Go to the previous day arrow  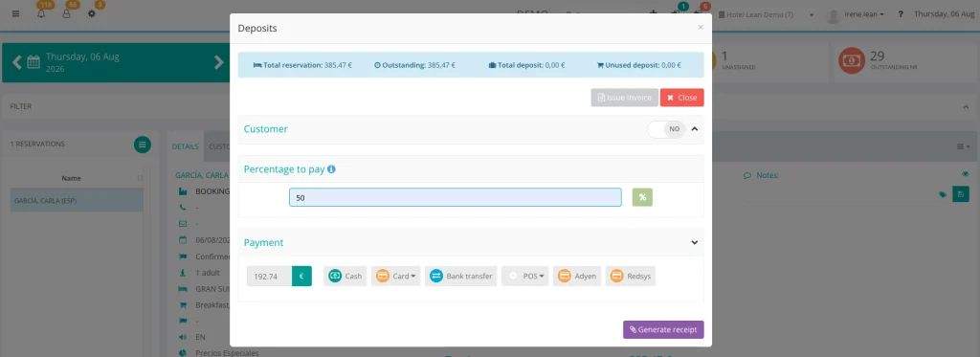coord(17,62)
